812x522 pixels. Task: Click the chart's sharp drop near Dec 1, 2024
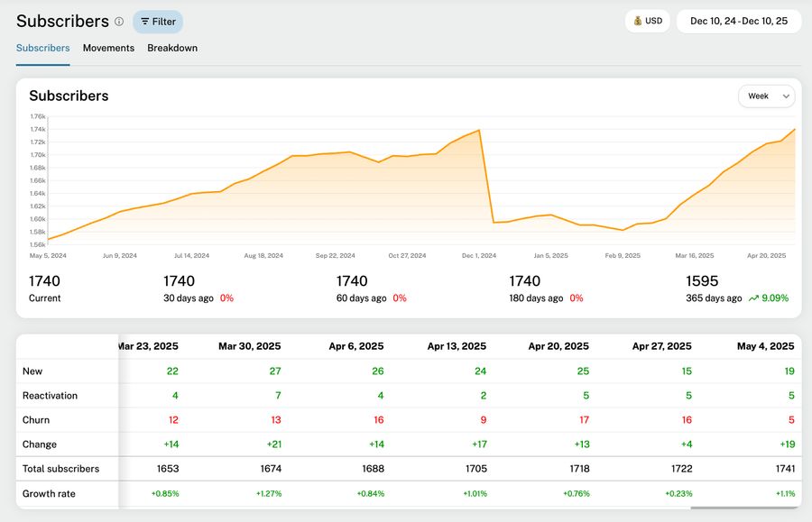(x=486, y=176)
